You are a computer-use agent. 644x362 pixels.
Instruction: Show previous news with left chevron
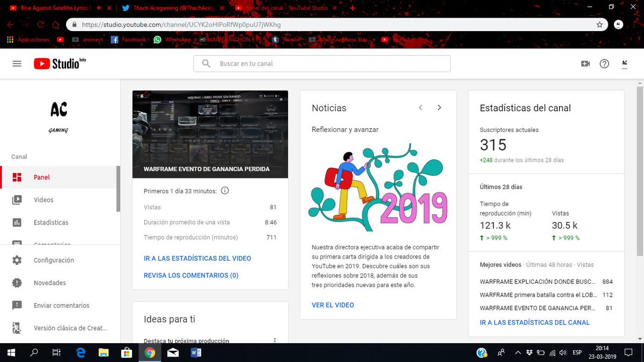click(421, 107)
